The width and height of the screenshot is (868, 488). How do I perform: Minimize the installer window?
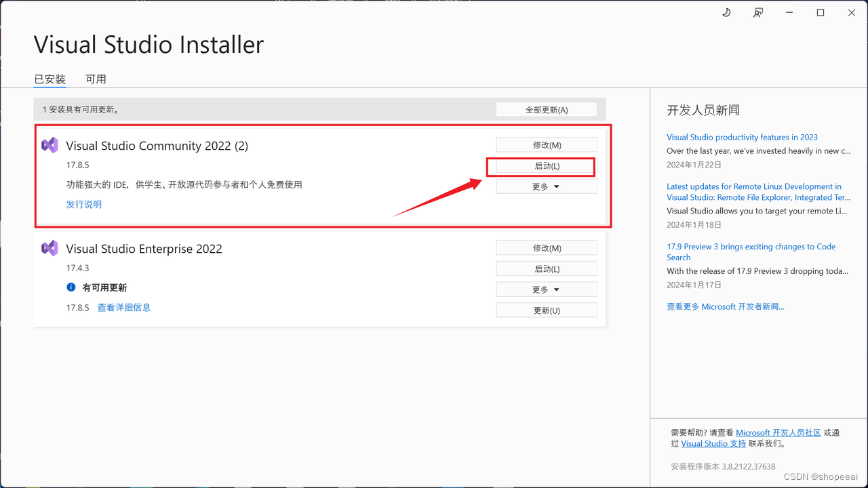click(789, 13)
